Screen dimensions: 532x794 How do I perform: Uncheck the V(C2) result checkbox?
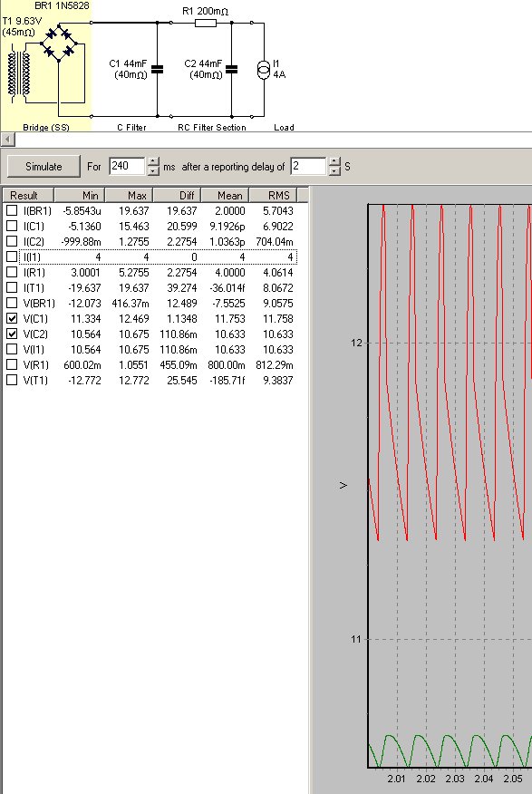click(x=12, y=334)
